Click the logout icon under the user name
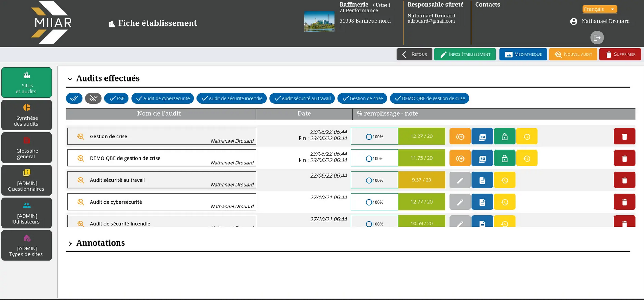 [x=597, y=37]
